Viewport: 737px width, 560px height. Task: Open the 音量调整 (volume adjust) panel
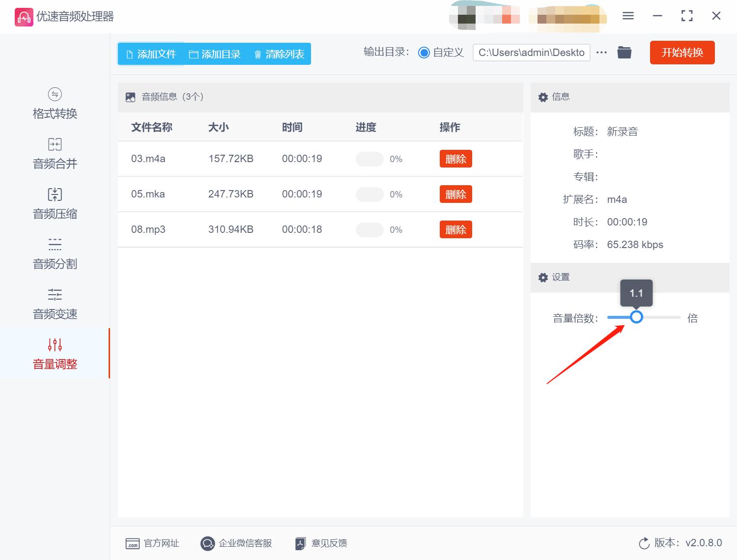[54, 354]
